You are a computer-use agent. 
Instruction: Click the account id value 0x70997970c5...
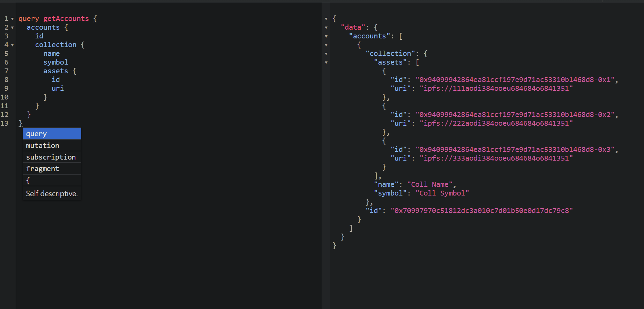[482, 211]
